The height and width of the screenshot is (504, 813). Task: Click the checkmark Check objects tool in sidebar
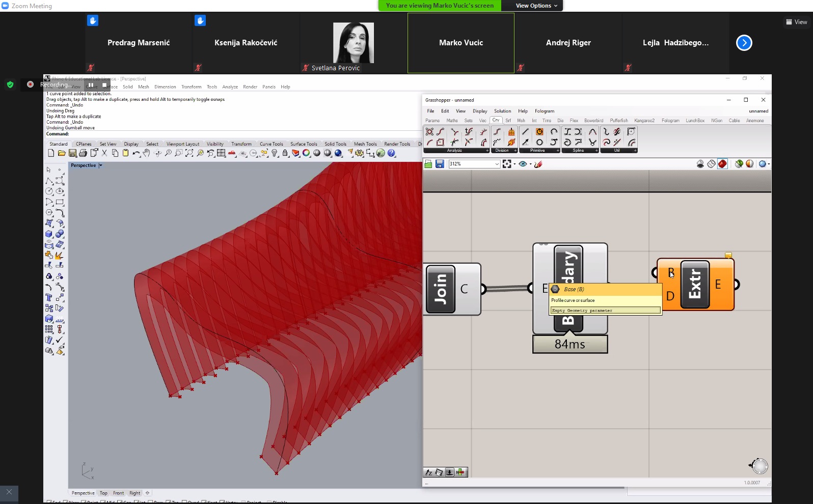60,340
